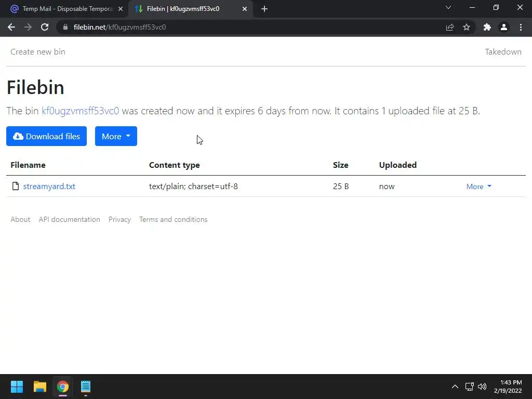Click the 'now' uploaded cell
The height and width of the screenshot is (399, 532).
387,187
